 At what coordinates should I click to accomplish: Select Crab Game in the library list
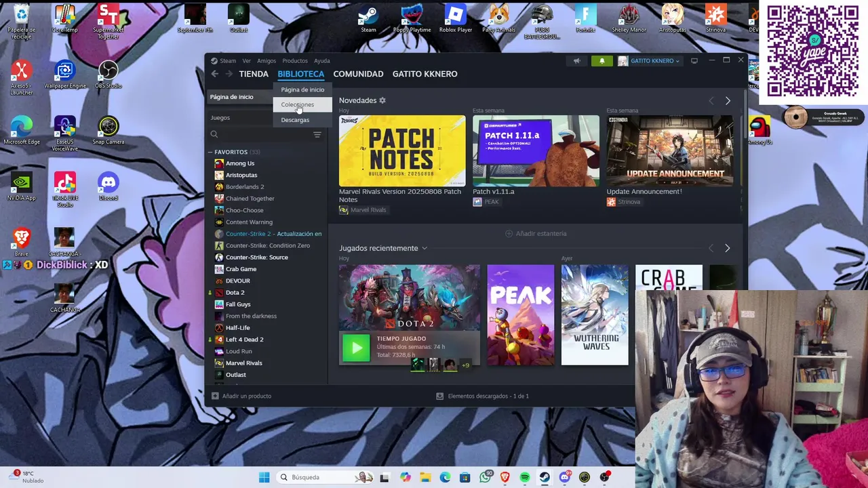click(241, 269)
